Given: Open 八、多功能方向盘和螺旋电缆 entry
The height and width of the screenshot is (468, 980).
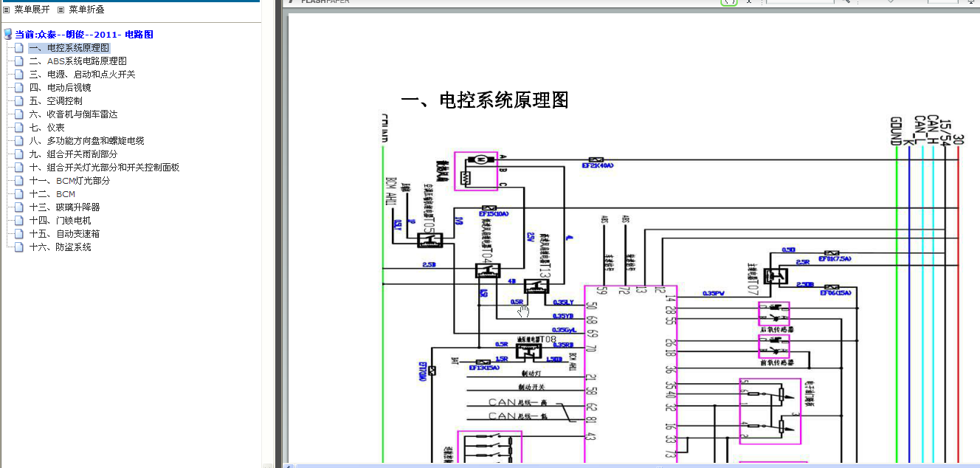Looking at the screenshot, I should click(86, 141).
